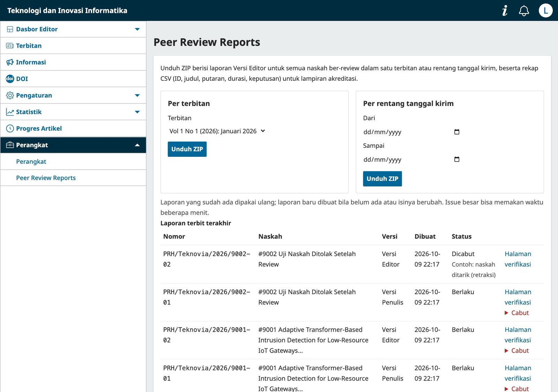Open the user avatar L menu
558x392 pixels.
pyautogui.click(x=545, y=10)
